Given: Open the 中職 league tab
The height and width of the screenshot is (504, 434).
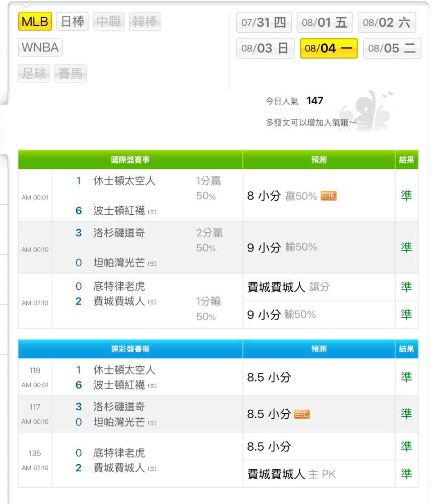Looking at the screenshot, I should tap(109, 22).
